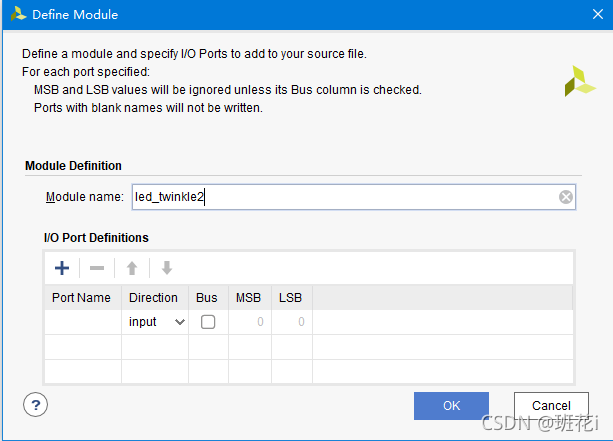Viewport: 613px width, 441px height.
Task: Click the LSB column header
Action: [x=292, y=298]
